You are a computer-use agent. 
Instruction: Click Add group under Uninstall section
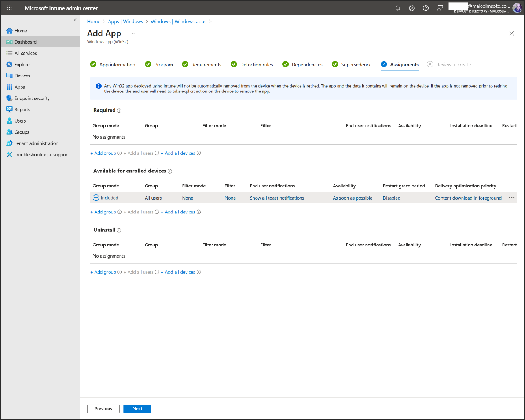point(105,272)
